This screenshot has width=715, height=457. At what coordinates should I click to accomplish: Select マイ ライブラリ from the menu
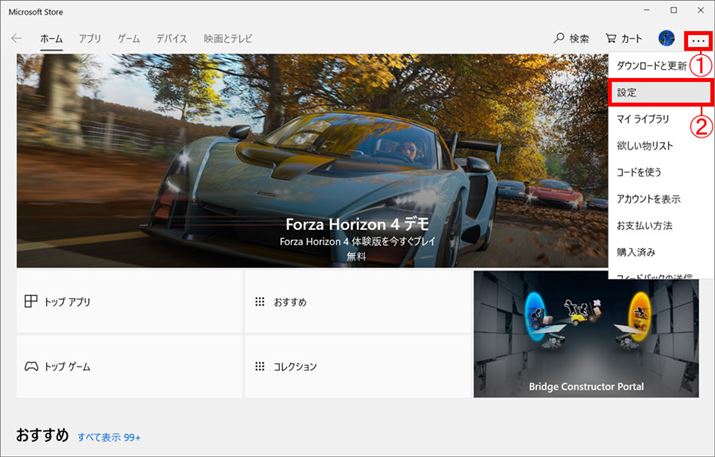661,119
